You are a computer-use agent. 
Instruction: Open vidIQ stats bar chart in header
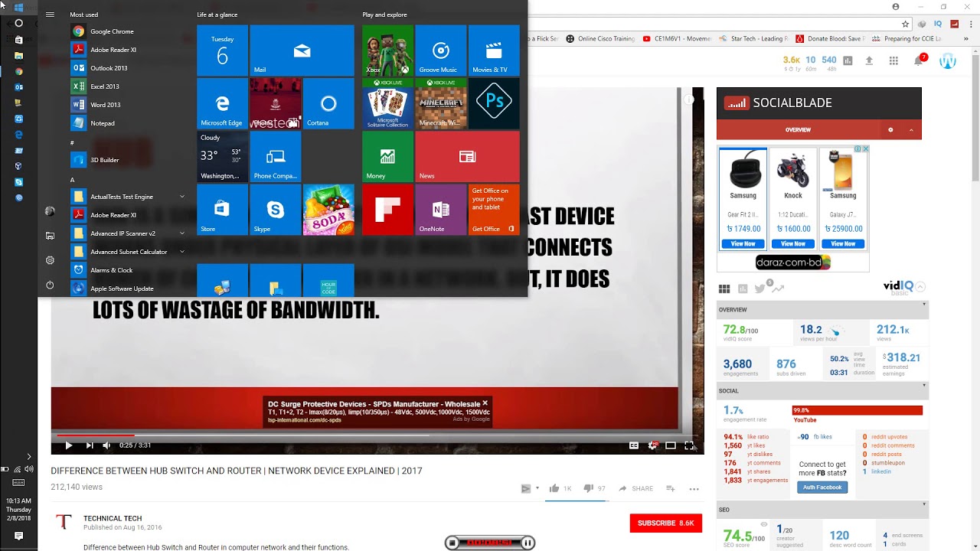tap(848, 60)
